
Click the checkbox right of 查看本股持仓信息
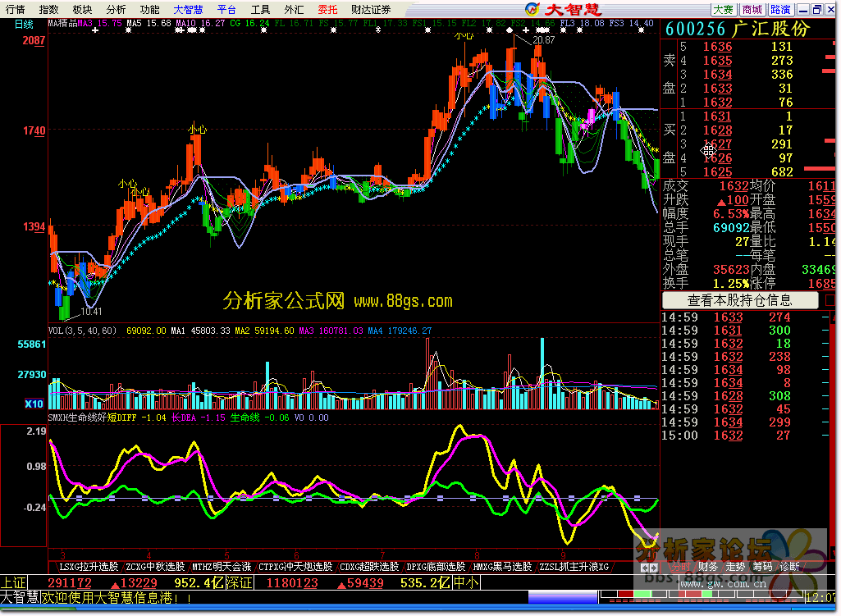[x=830, y=300]
